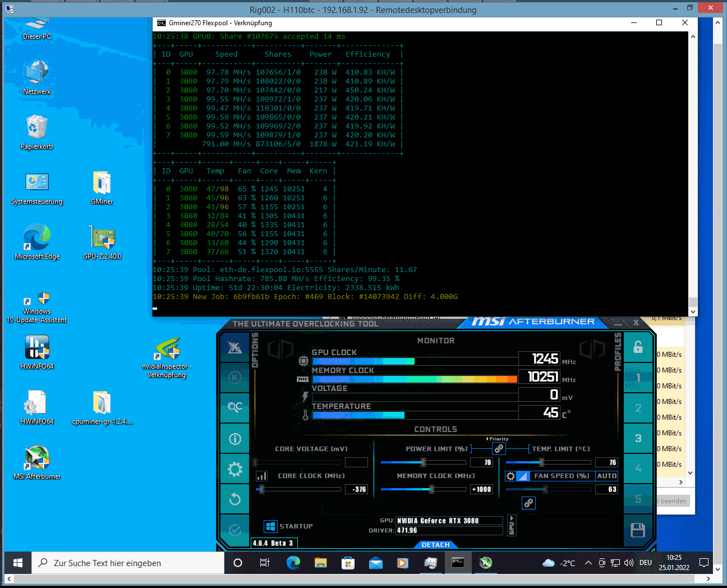This screenshot has height=588, width=727.
Task: Open the clock showing 10:25 25.01.2022
Action: coord(674,563)
